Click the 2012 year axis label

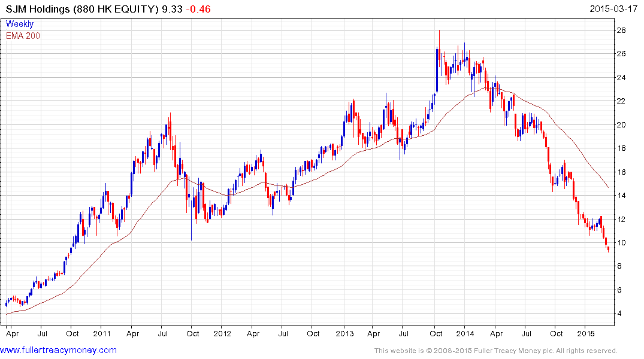[222, 333]
